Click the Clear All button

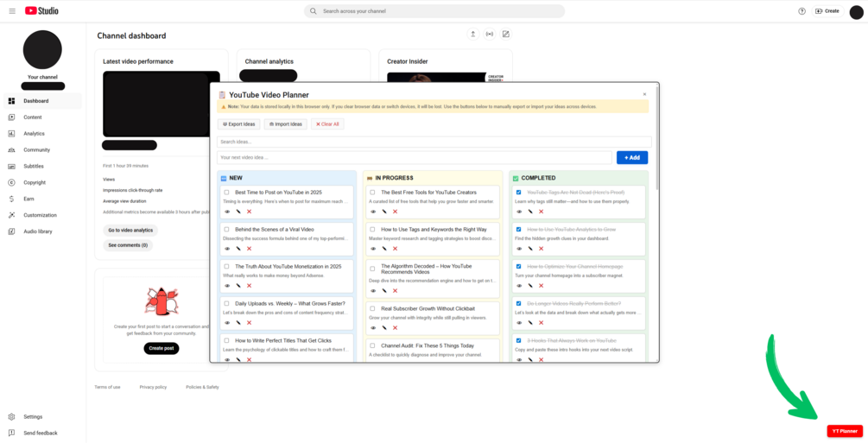click(x=327, y=124)
